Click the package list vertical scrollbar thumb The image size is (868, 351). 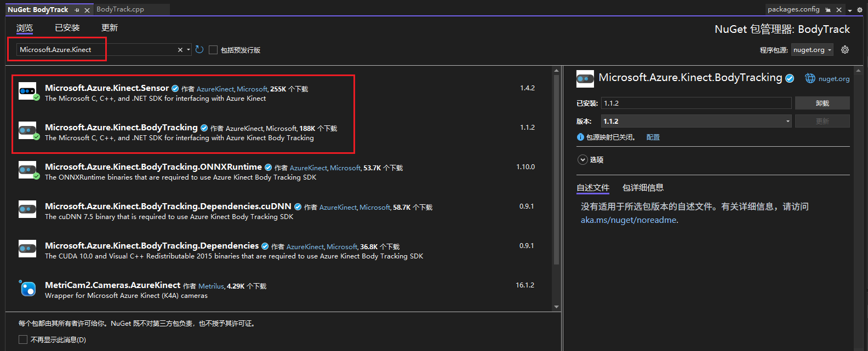(556, 170)
